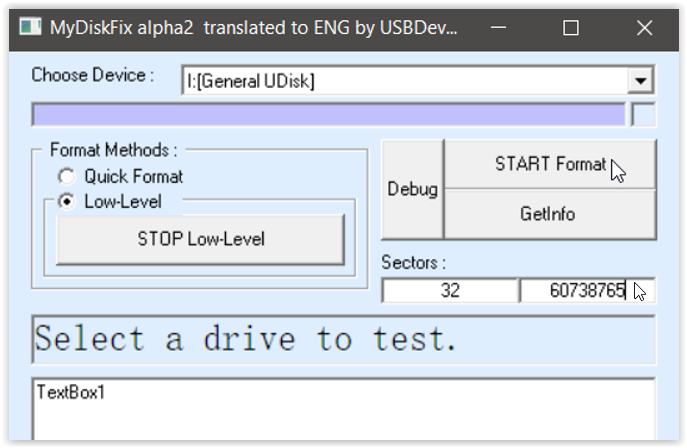
Task: Click the sectors field containing 32
Action: [450, 290]
